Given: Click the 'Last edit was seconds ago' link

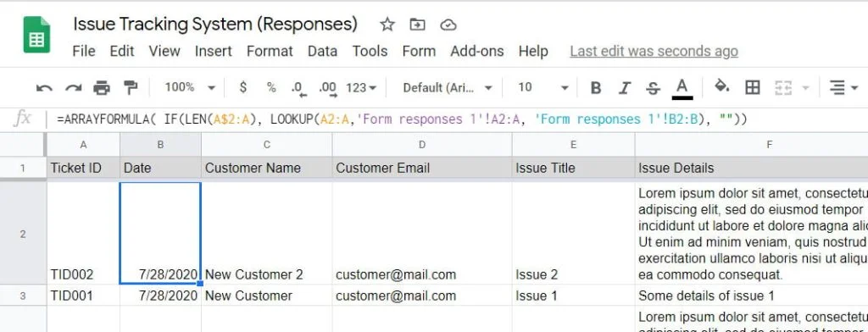Looking at the screenshot, I should [654, 51].
